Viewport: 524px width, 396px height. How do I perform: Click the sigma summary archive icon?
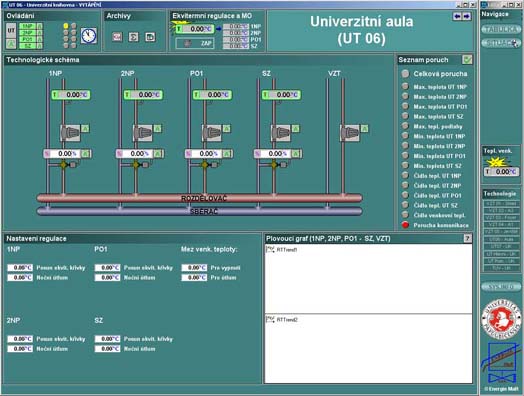(x=133, y=37)
